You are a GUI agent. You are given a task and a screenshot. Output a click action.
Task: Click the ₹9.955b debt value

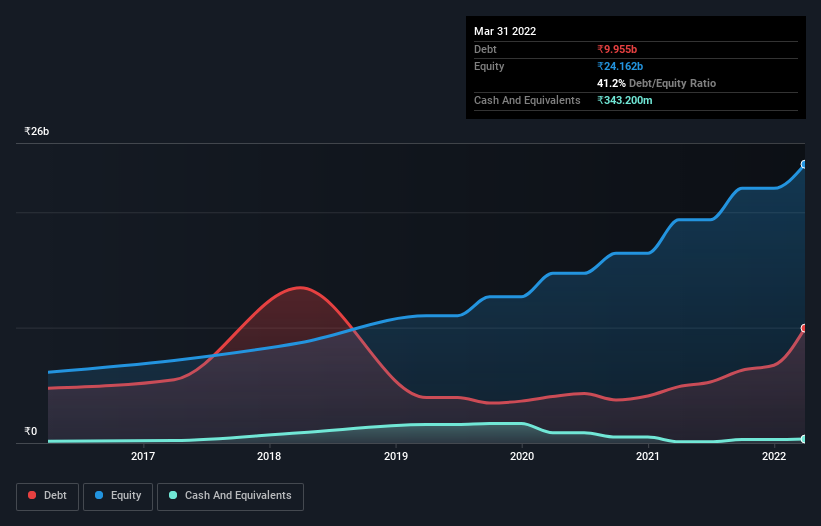pos(617,49)
